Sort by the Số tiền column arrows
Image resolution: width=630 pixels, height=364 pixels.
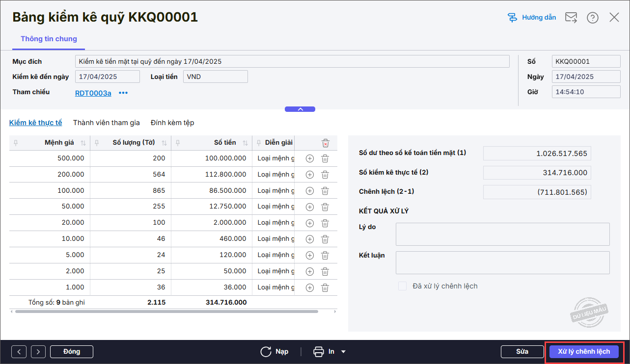(245, 143)
